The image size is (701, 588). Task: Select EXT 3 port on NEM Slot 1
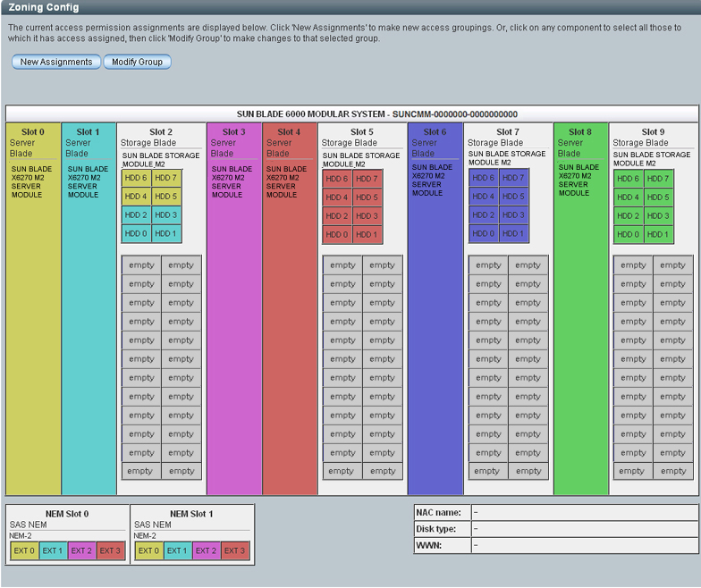234,550
